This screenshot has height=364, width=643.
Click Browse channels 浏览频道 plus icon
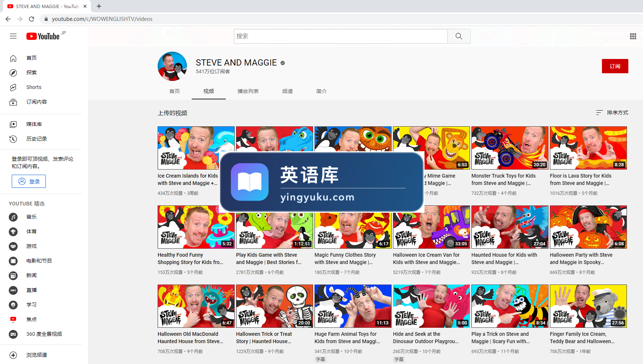tap(13, 355)
